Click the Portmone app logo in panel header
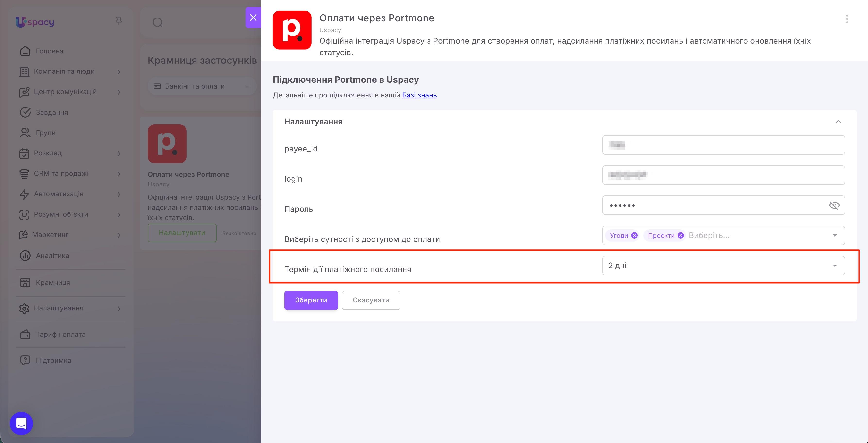868x443 pixels. (x=292, y=30)
